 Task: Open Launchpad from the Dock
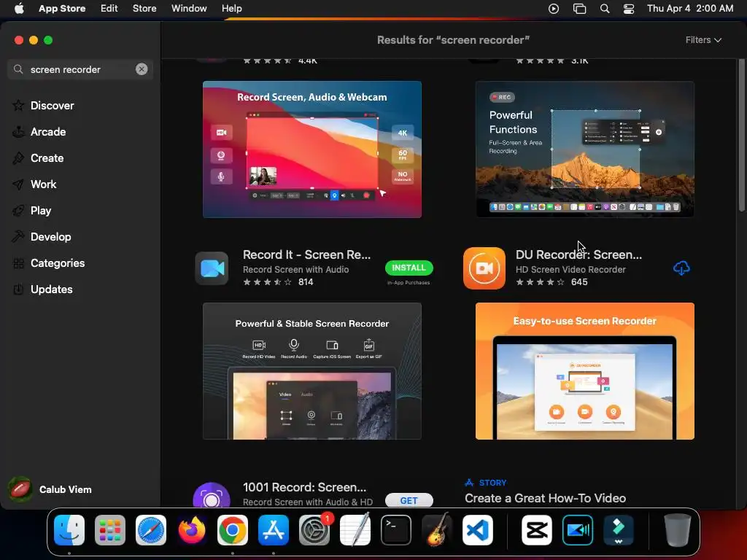[110, 530]
